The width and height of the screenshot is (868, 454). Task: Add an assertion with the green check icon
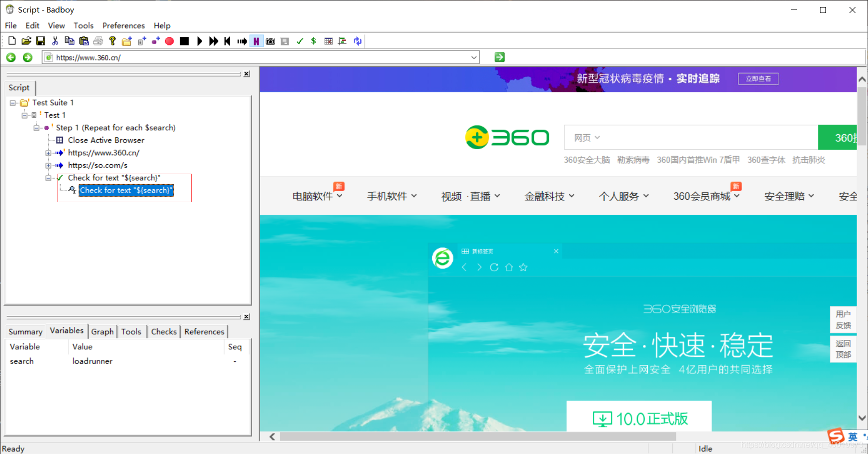(300, 41)
